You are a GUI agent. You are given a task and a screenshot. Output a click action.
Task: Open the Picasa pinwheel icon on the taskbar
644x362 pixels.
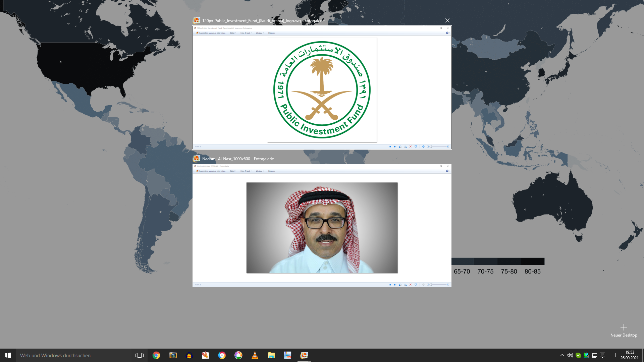pyautogui.click(x=238, y=355)
